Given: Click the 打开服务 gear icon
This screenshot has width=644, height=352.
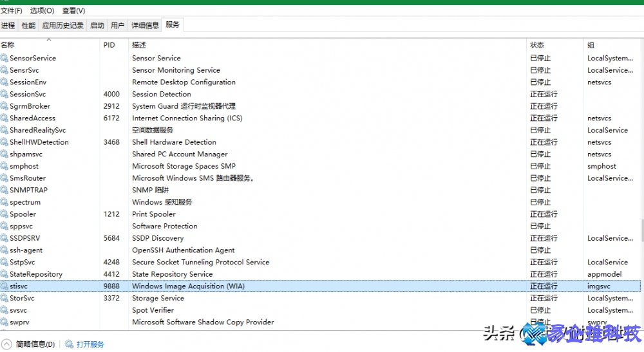Looking at the screenshot, I should coord(69,344).
